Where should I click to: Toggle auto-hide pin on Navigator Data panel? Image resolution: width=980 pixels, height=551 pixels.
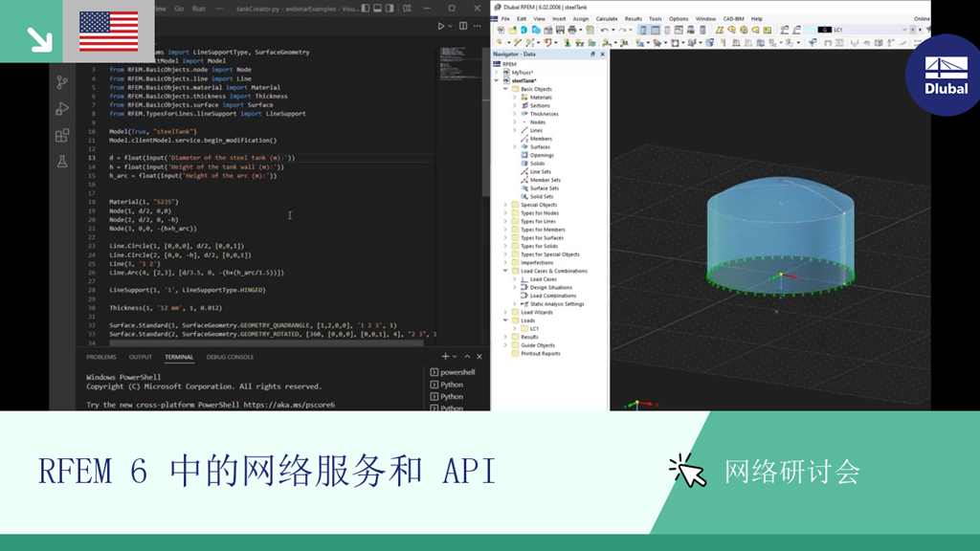pos(592,55)
